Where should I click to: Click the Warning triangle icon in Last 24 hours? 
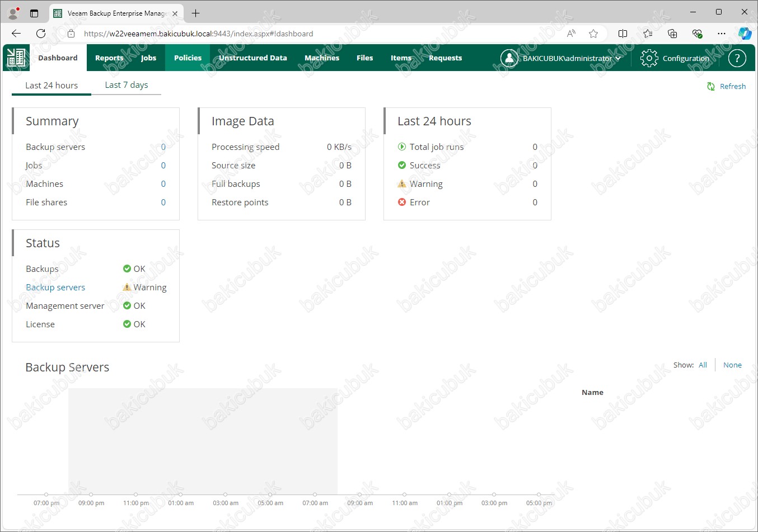tap(401, 183)
